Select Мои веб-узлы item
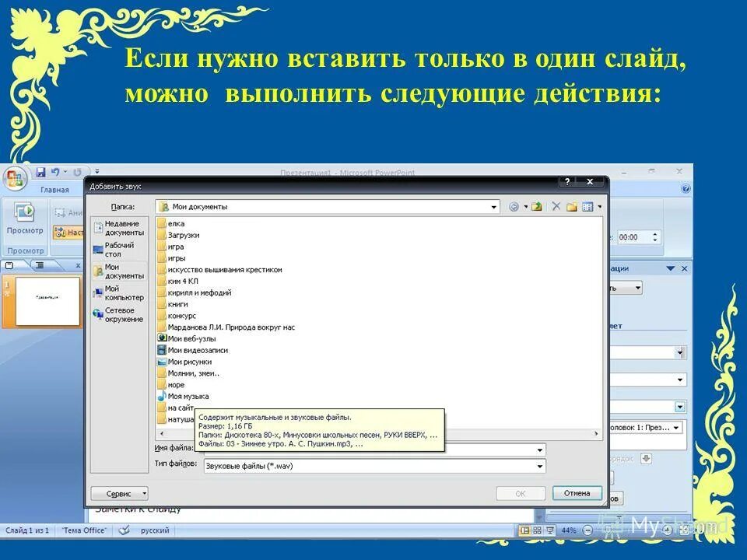 point(187,338)
